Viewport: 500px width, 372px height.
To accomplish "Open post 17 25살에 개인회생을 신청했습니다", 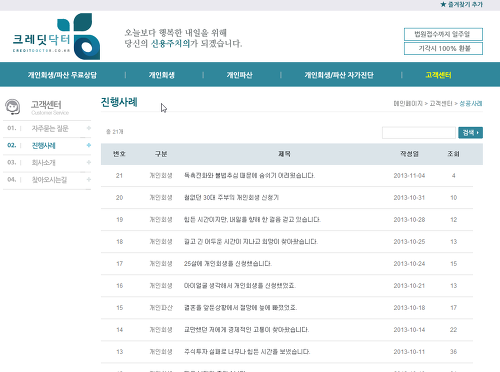I will pos(228,264).
